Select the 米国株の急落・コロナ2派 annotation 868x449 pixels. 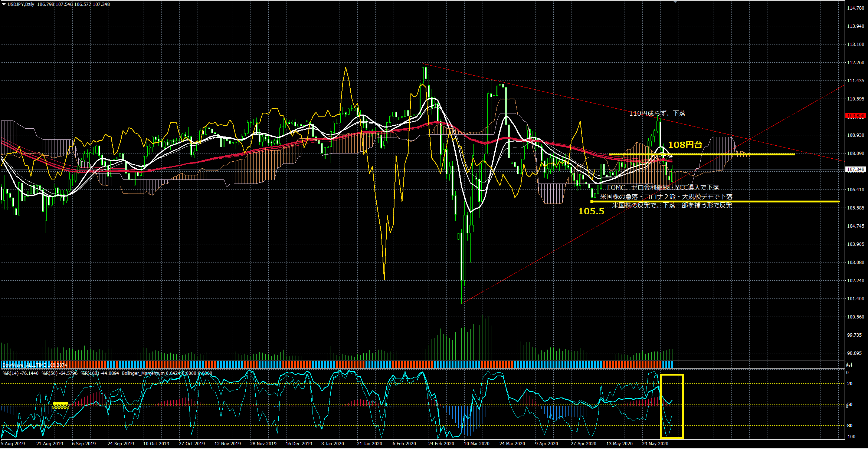[x=666, y=197]
